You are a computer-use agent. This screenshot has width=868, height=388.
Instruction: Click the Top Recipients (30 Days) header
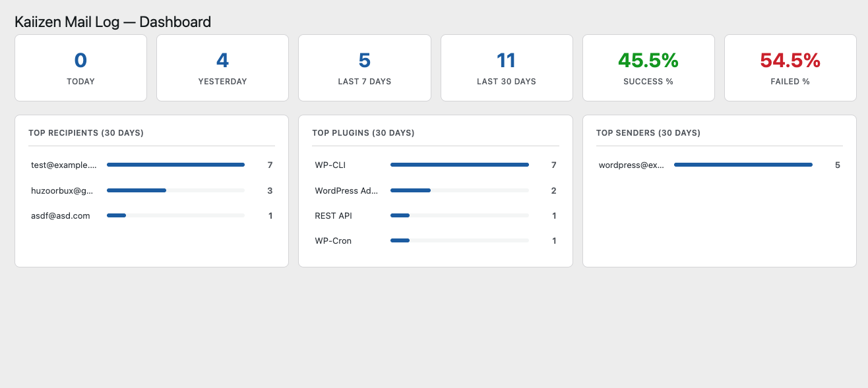(x=86, y=133)
